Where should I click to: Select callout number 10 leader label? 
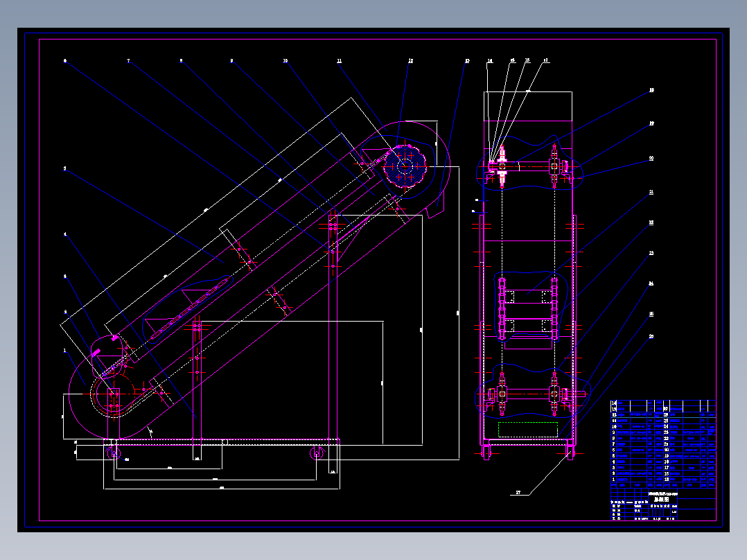click(x=285, y=60)
